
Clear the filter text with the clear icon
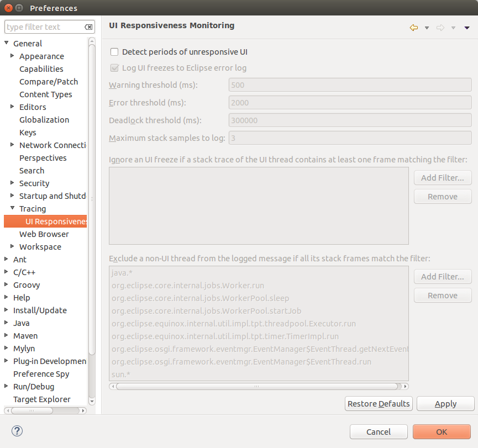point(88,27)
